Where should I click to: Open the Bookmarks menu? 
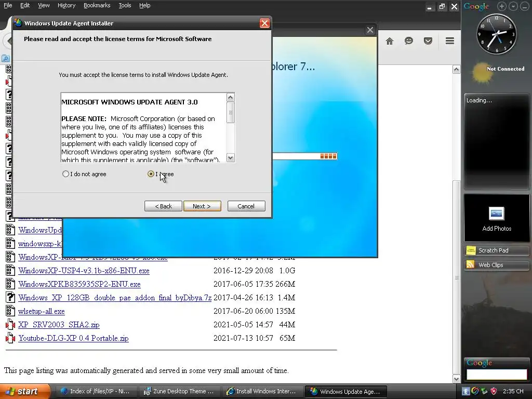97,5
